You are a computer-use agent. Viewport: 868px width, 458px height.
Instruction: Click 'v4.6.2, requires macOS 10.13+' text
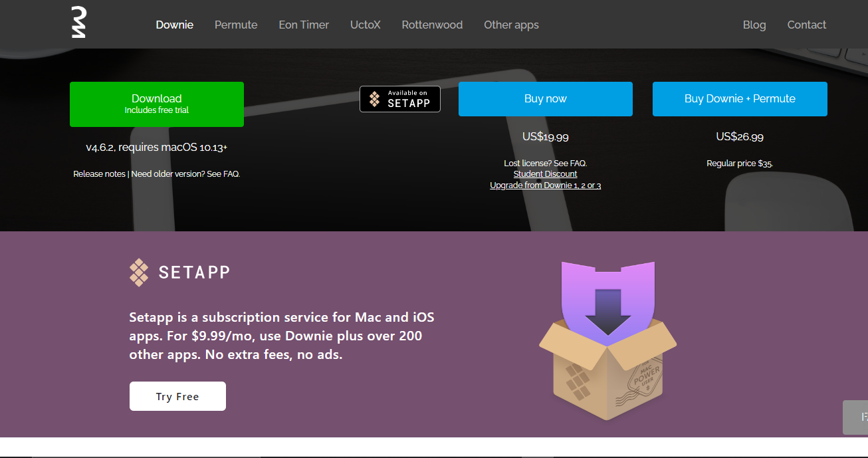[x=157, y=148]
